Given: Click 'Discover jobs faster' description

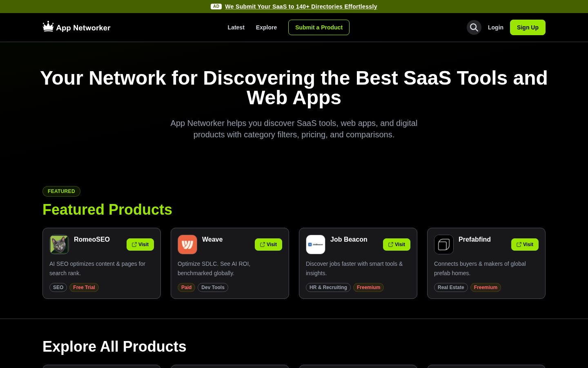Looking at the screenshot, I should click(x=354, y=268).
